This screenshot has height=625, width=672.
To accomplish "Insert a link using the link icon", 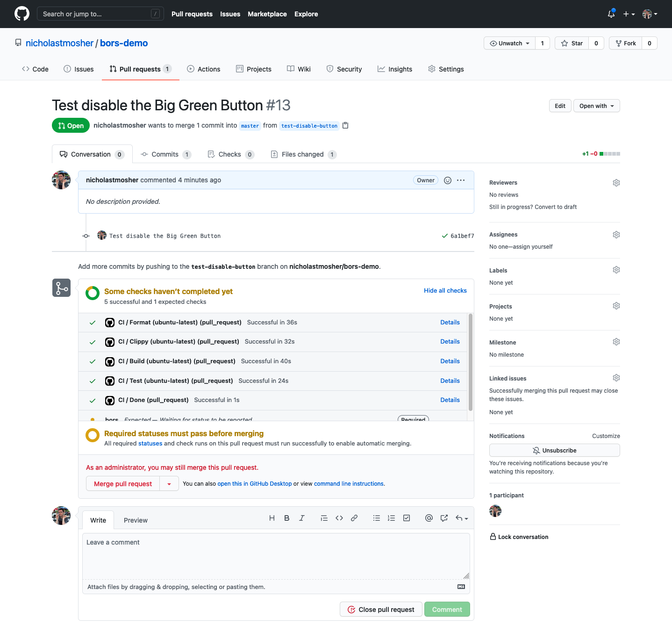I will coord(354,518).
